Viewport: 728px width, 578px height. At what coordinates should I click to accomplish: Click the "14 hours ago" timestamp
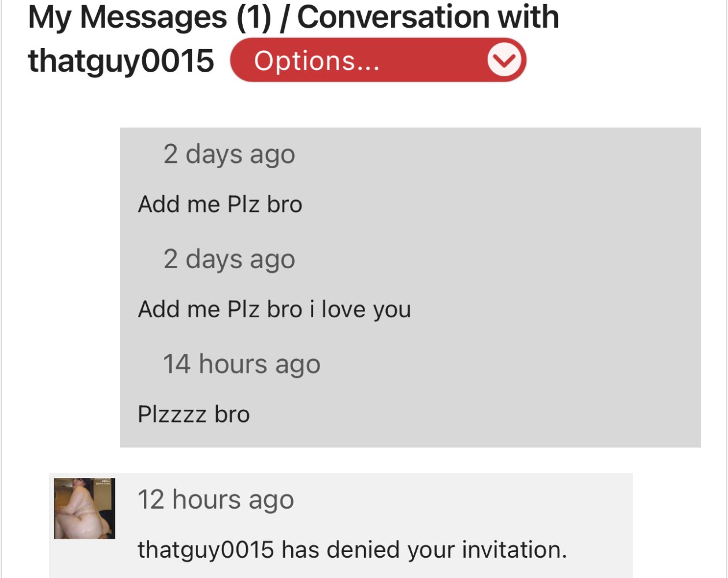point(242,364)
